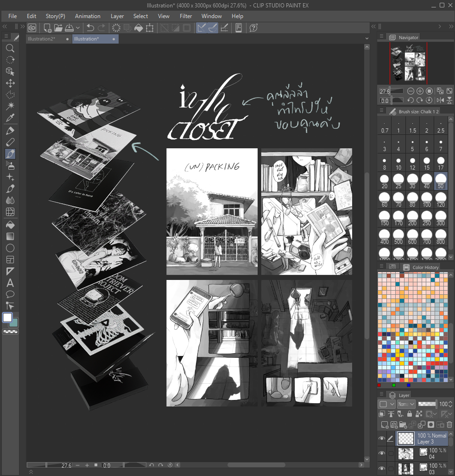The image size is (455, 476).
Task: Select the Eraser tool
Action: pyautogui.click(x=10, y=142)
